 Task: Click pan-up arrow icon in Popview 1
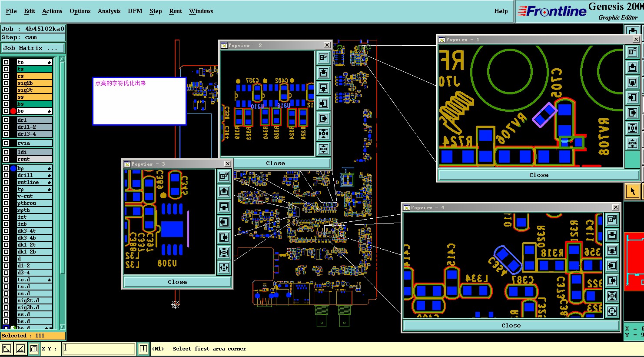pyautogui.click(x=633, y=67)
